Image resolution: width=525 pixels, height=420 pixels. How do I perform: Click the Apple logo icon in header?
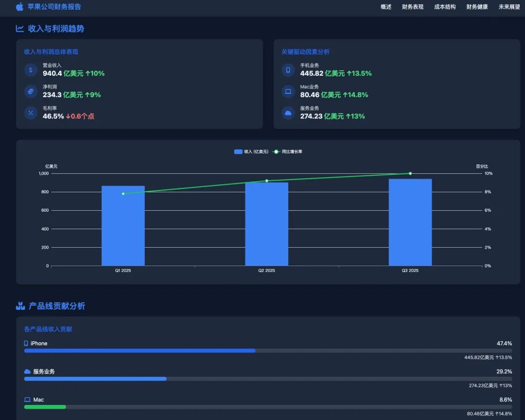tap(19, 7)
